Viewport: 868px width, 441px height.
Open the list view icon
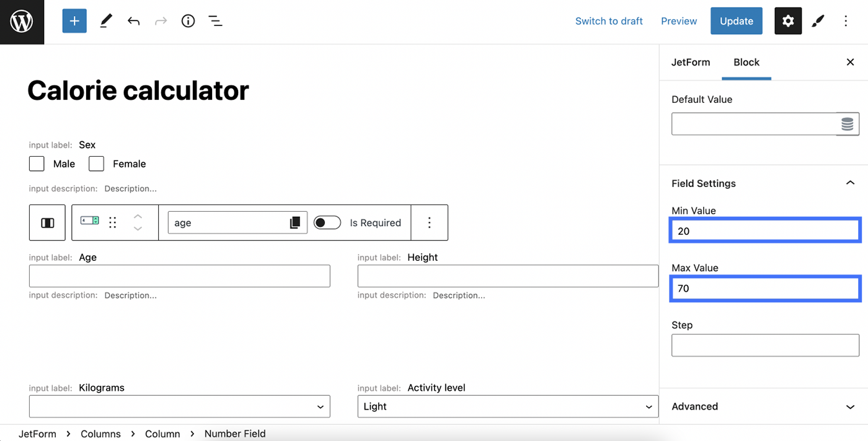(215, 21)
